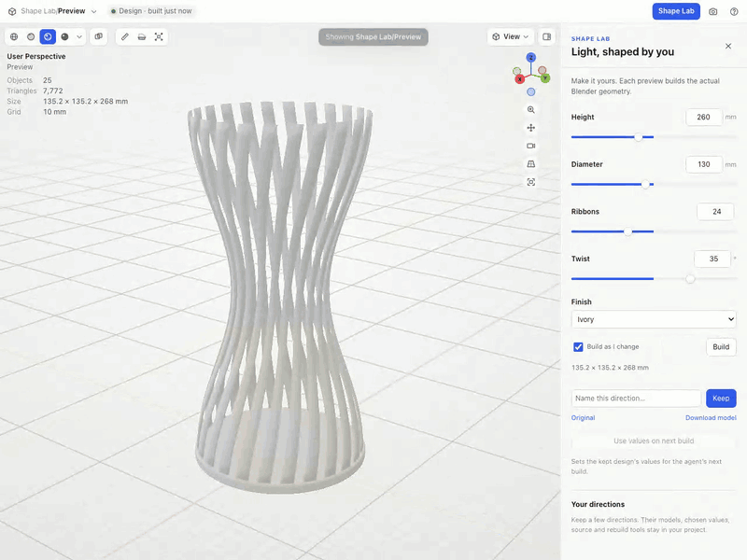Toggle camera view icon
The width and height of the screenshot is (747, 560).
click(x=530, y=146)
